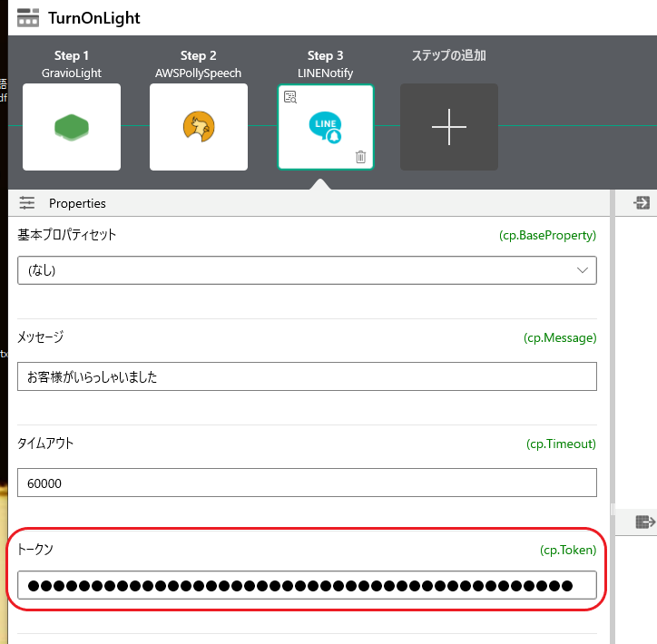Viewport: 657px width, 644px height.
Task: Click the (cp.Timeout) label
Action: [561, 444]
